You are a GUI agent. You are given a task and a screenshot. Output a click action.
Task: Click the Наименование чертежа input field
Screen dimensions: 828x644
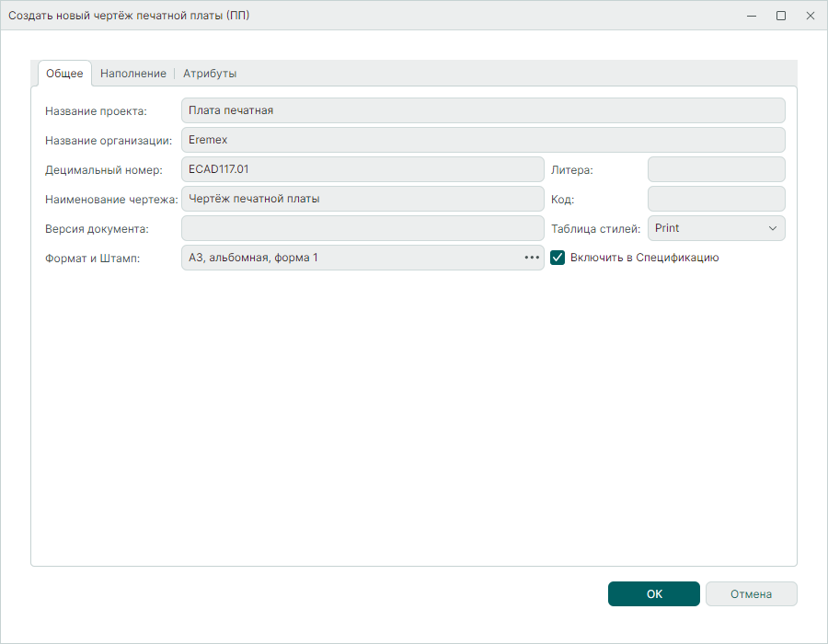coord(362,199)
